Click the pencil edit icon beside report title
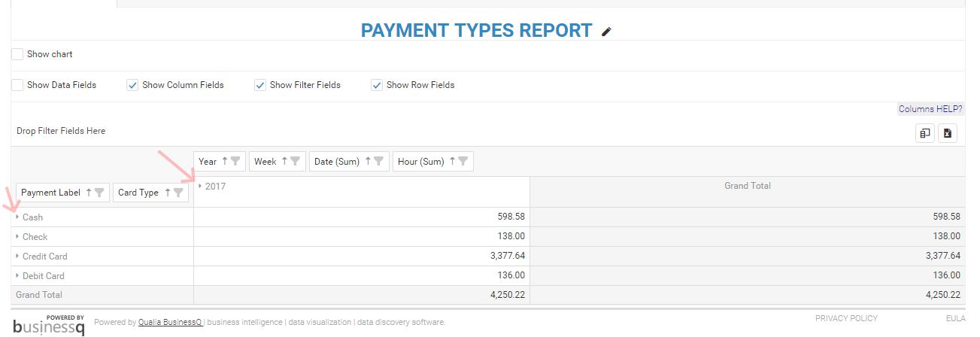 coord(607,32)
